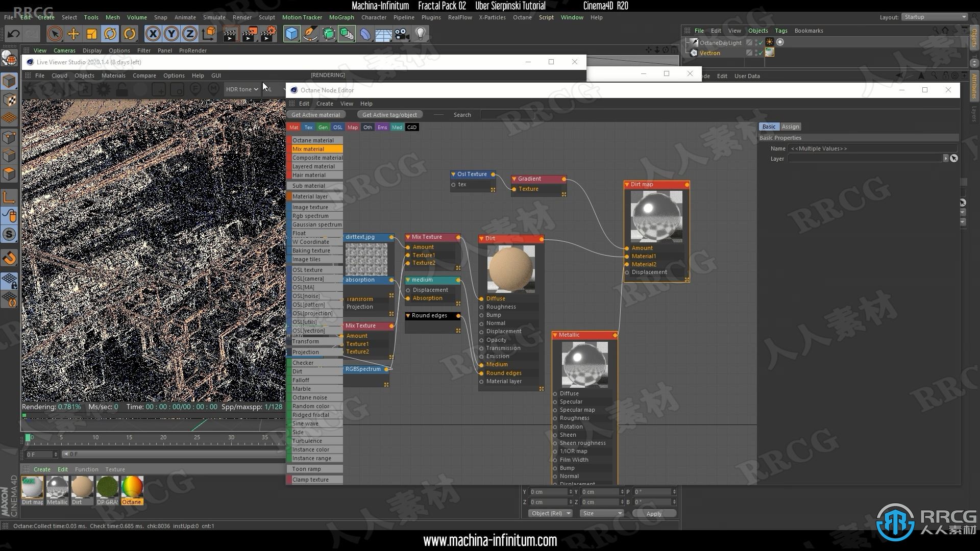
Task: Click the Get Active tag/object button
Action: point(389,114)
